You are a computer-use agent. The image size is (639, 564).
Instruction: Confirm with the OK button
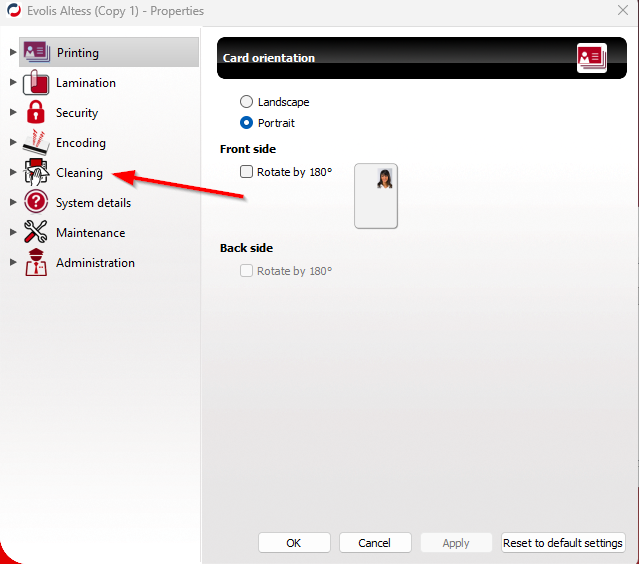pos(294,543)
